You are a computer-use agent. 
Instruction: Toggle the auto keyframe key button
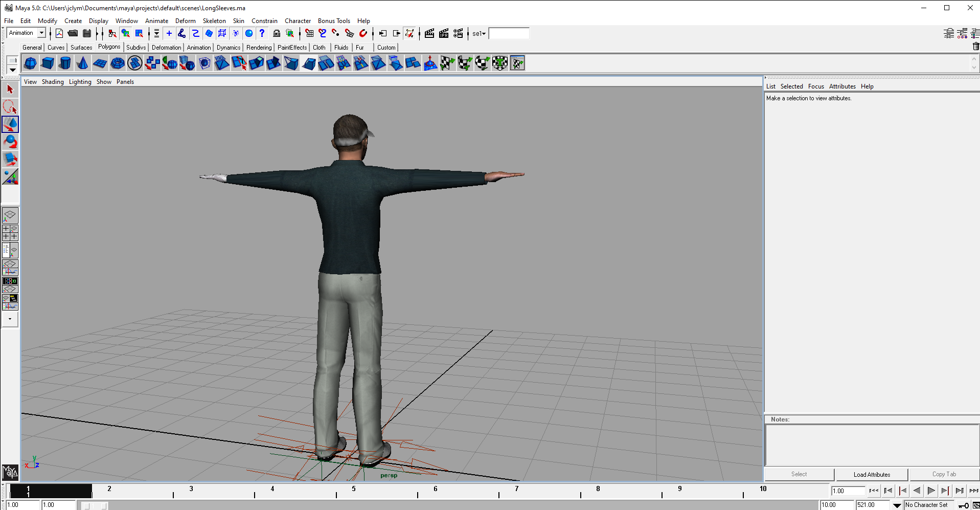click(x=964, y=505)
